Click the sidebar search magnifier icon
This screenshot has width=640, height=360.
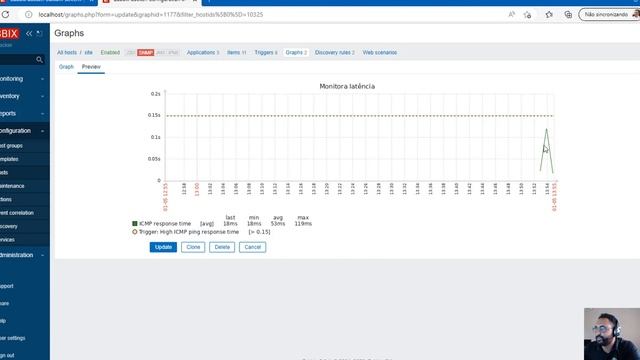pos(40,60)
